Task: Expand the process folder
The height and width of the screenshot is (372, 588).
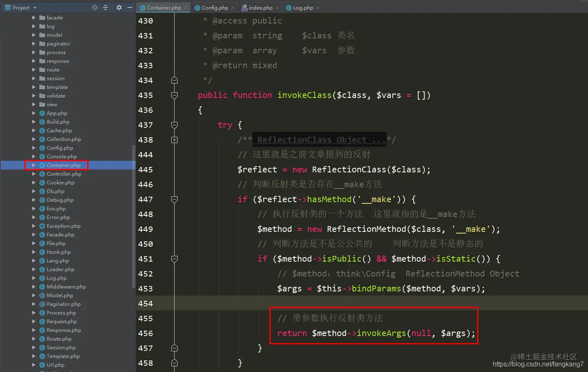Action: [34, 52]
